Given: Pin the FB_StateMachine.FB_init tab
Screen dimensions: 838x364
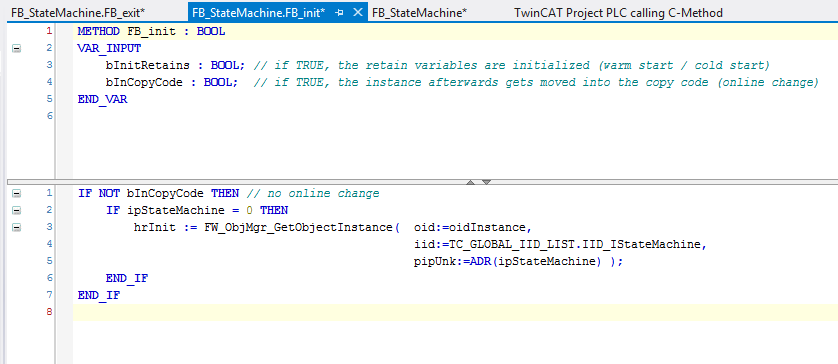Looking at the screenshot, I should pos(339,13).
